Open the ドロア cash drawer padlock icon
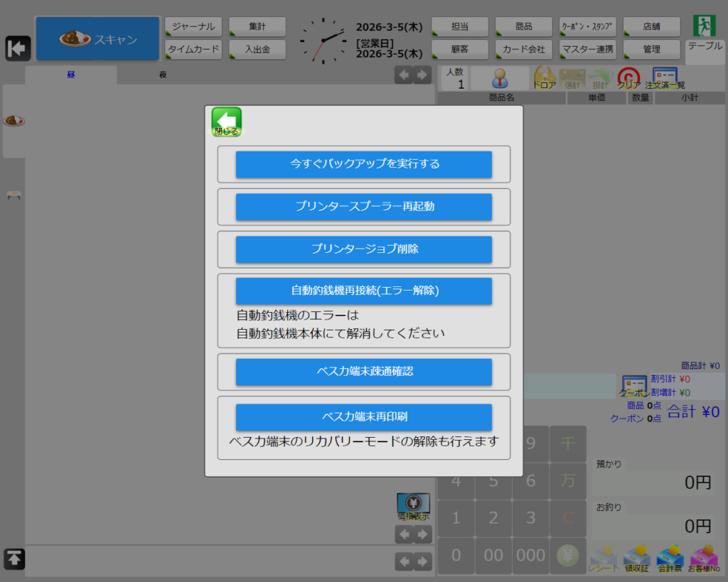This screenshot has height=582, width=728. tap(545, 77)
